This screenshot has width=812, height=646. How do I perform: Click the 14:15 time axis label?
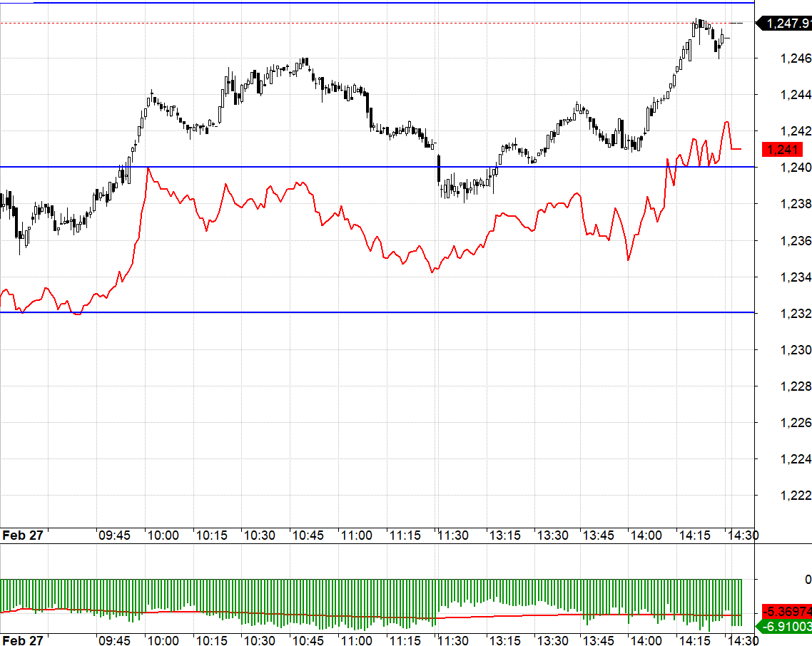pyautogui.click(x=695, y=535)
